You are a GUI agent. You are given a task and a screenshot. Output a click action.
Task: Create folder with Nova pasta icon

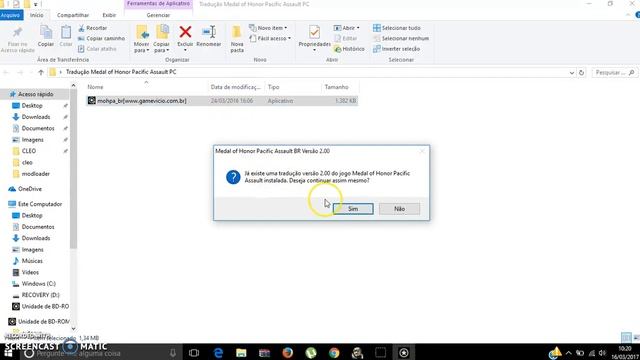point(237,33)
